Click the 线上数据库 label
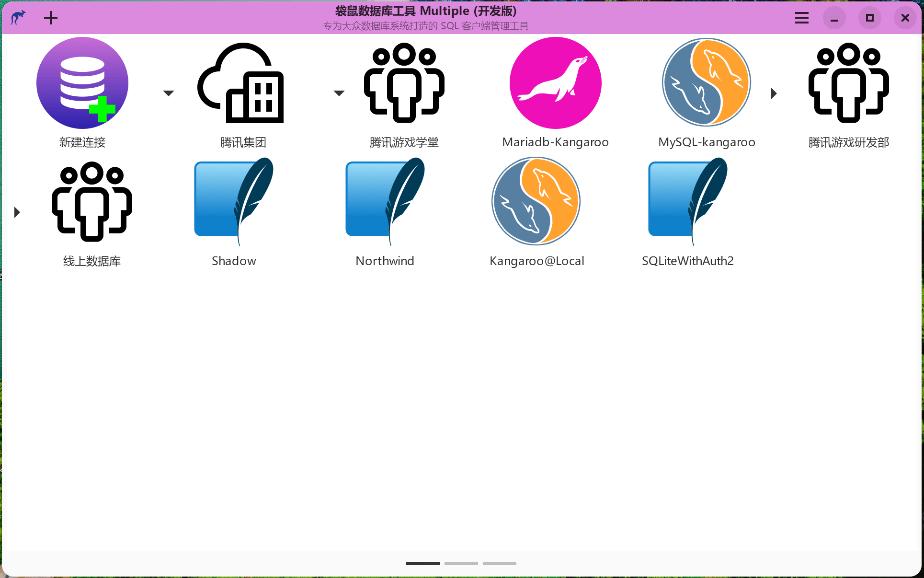The height and width of the screenshot is (578, 924). coord(92,261)
